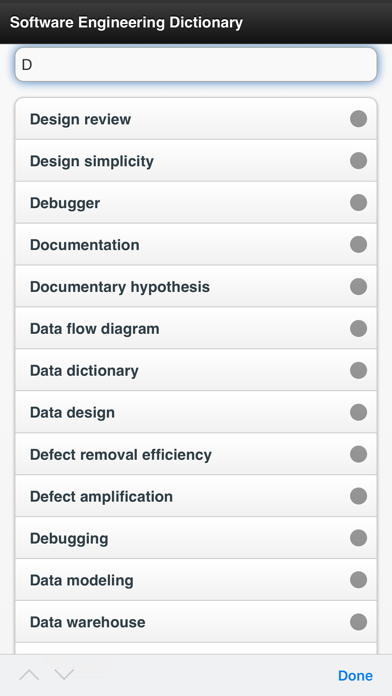
Task: Tap the previous field up arrow
Action: (x=29, y=675)
